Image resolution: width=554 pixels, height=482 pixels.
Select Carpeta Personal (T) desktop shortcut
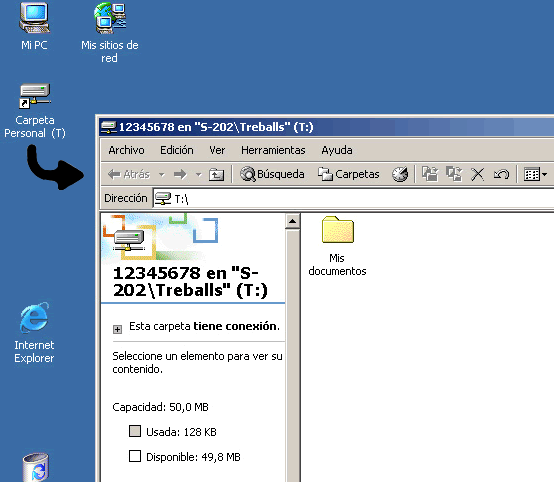35,111
